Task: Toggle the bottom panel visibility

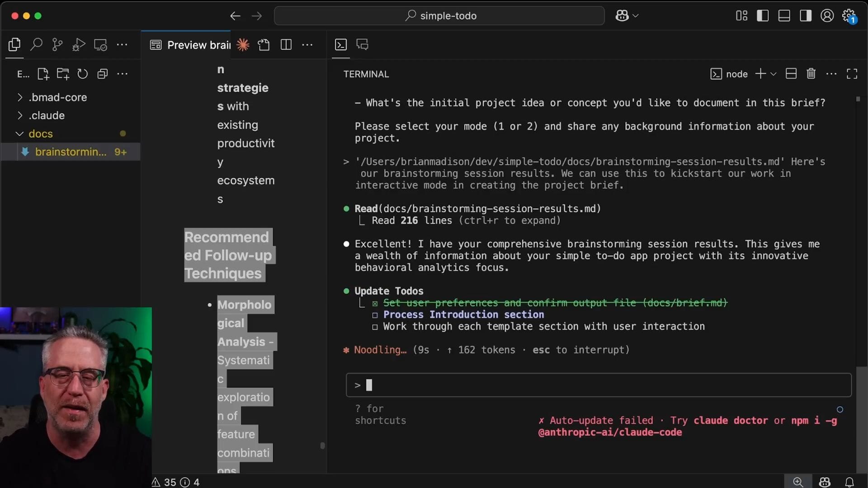Action: tap(784, 16)
